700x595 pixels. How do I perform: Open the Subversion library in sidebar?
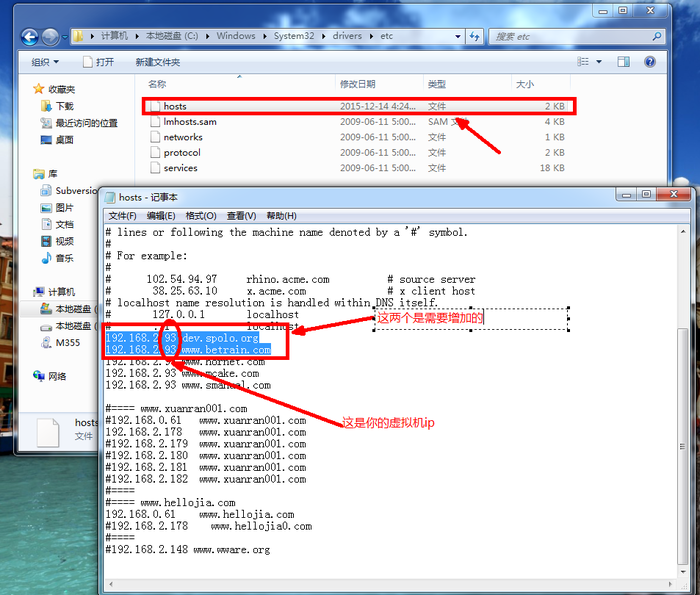click(x=69, y=191)
